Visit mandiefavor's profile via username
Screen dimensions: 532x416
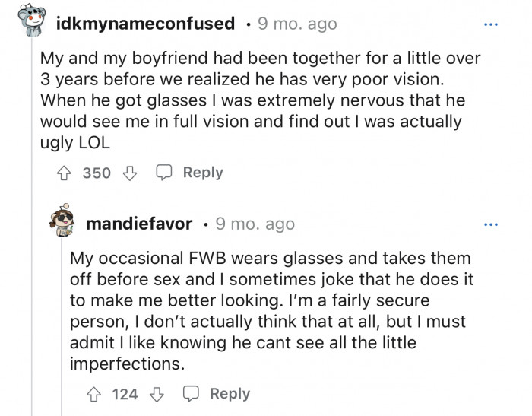[141, 224]
